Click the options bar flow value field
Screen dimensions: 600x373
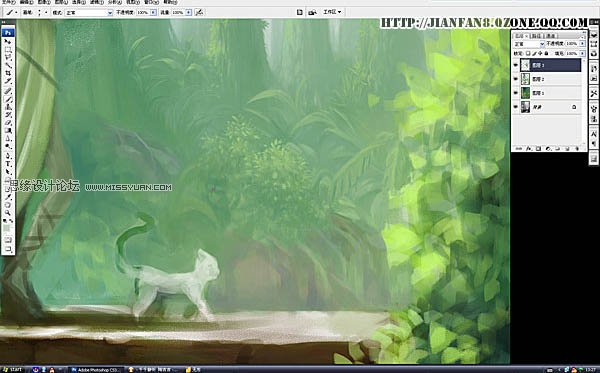pos(178,13)
